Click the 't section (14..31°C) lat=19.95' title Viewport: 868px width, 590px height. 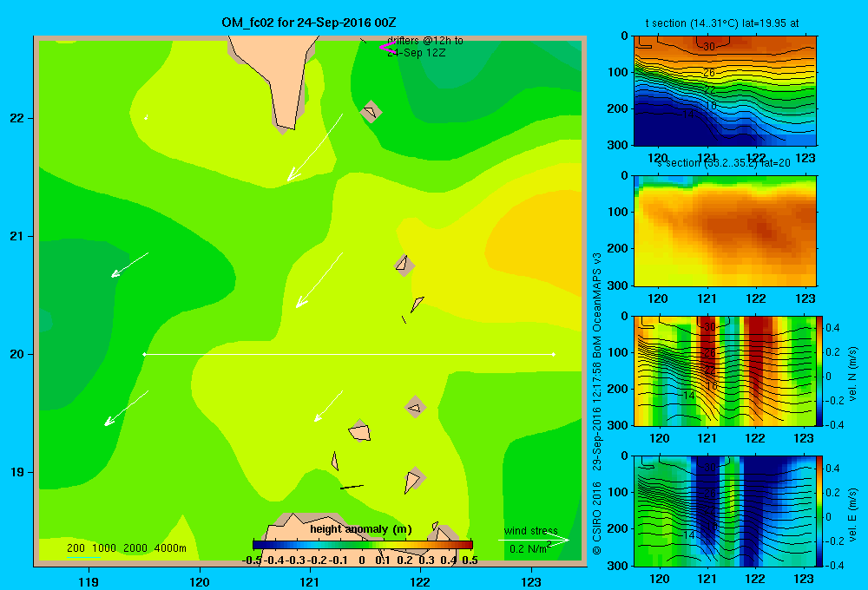pos(722,23)
